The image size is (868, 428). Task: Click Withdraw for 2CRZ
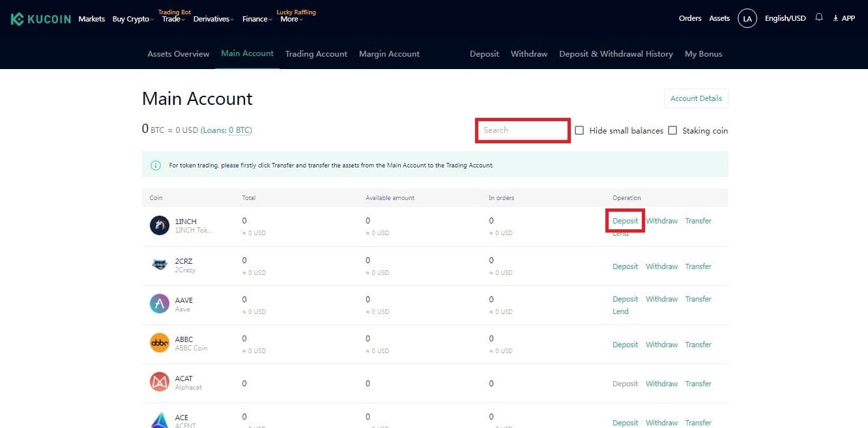(x=662, y=266)
